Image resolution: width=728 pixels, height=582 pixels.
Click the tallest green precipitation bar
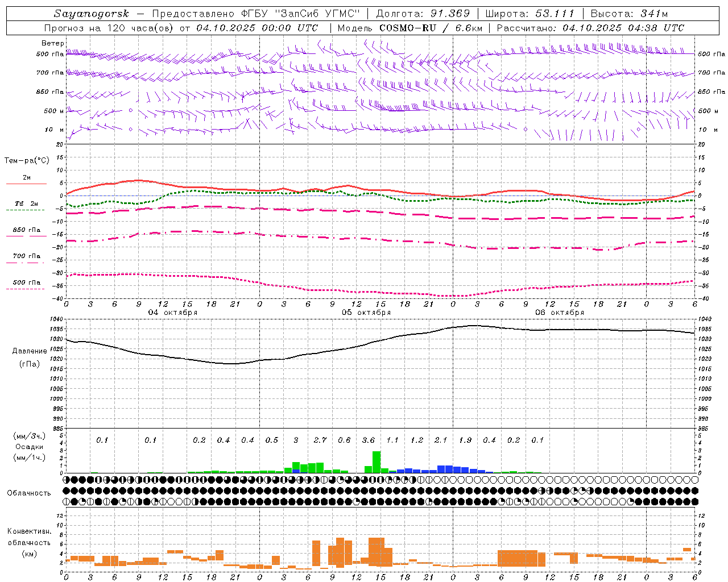click(377, 462)
